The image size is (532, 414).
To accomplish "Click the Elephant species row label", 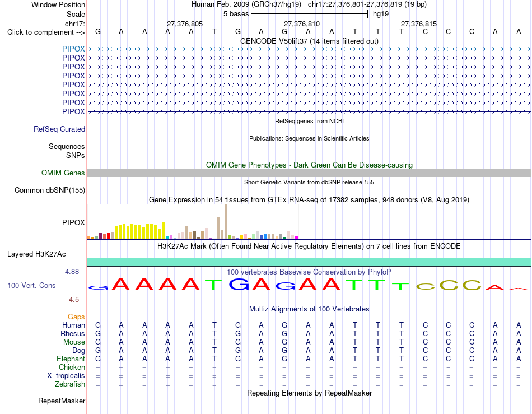I will (71, 359).
